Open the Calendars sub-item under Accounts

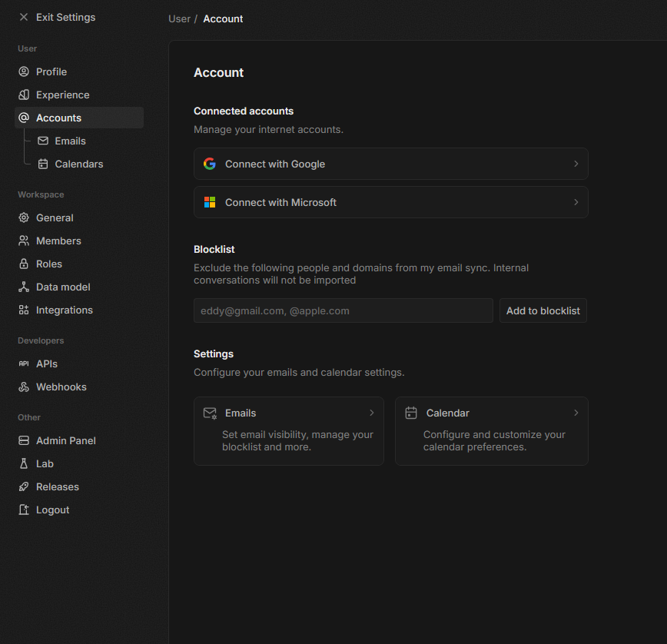[88, 164]
